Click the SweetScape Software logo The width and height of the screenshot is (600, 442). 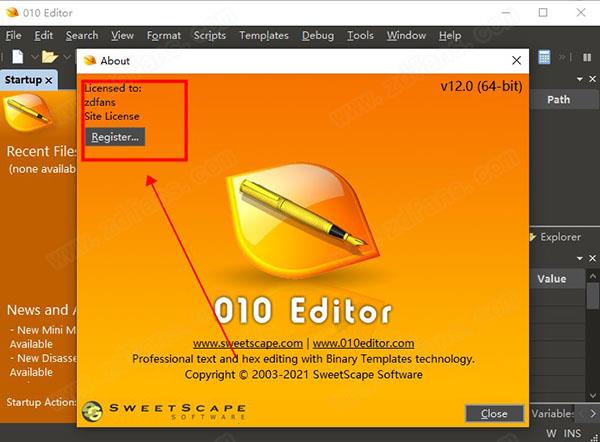click(x=163, y=411)
